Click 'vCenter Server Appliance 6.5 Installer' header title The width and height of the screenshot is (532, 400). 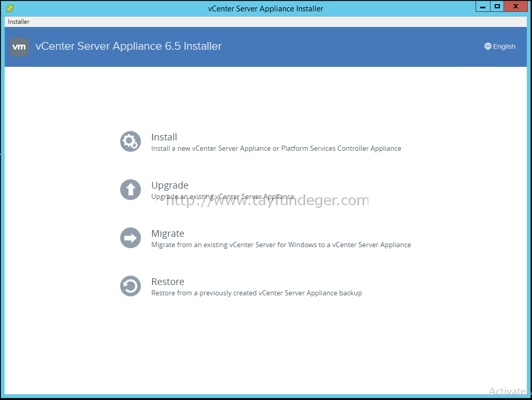128,46
